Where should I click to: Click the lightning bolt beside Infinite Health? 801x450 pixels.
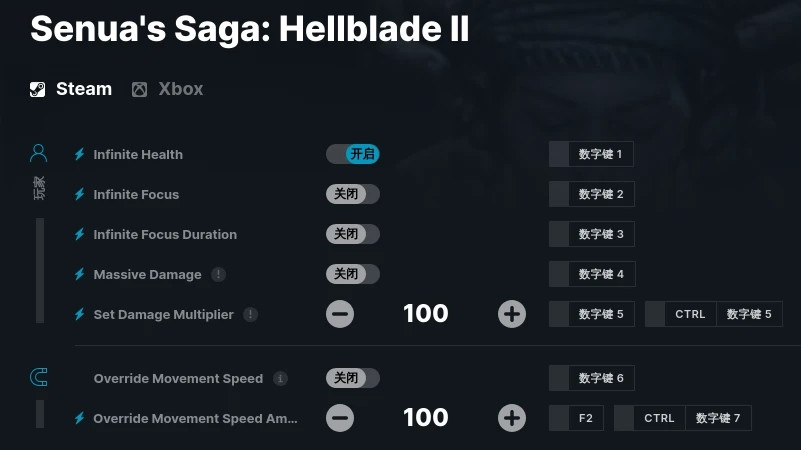80,154
